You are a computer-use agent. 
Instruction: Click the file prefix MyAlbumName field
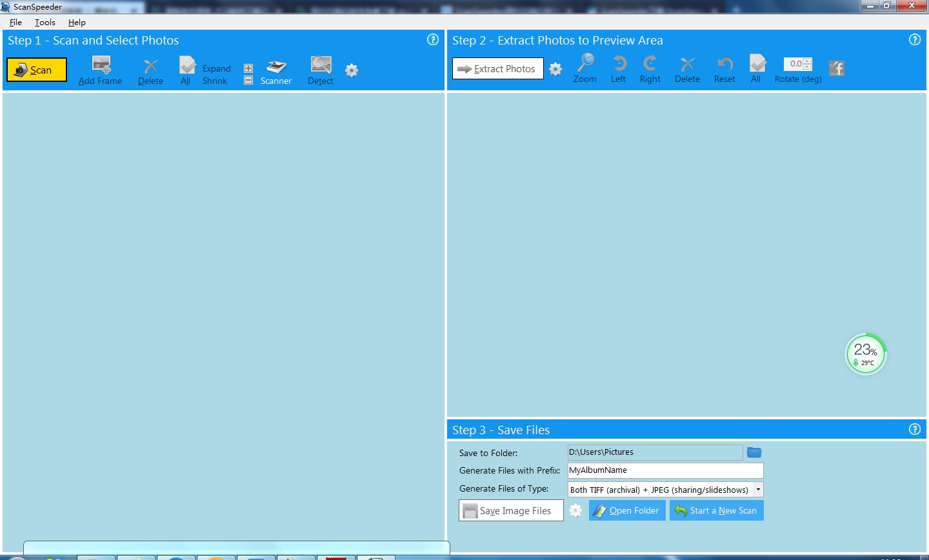pyautogui.click(x=664, y=470)
